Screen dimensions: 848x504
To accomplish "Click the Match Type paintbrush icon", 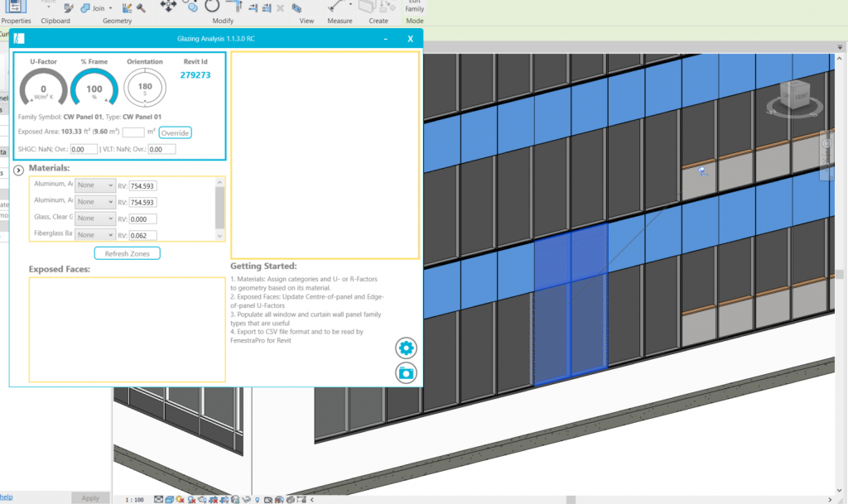I will coord(69,8).
